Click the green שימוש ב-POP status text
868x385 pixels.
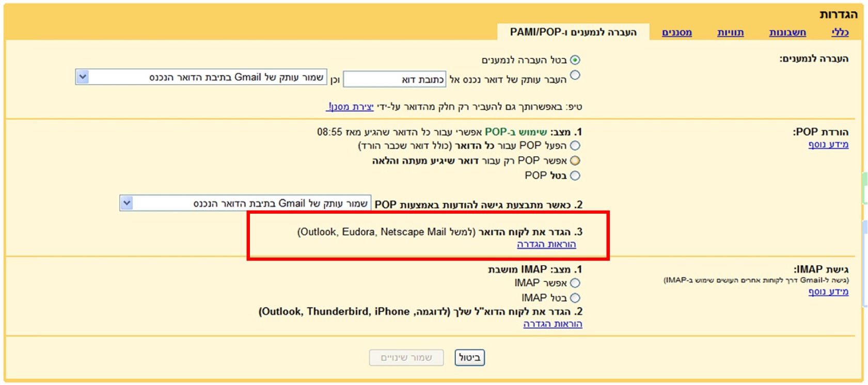(515, 132)
